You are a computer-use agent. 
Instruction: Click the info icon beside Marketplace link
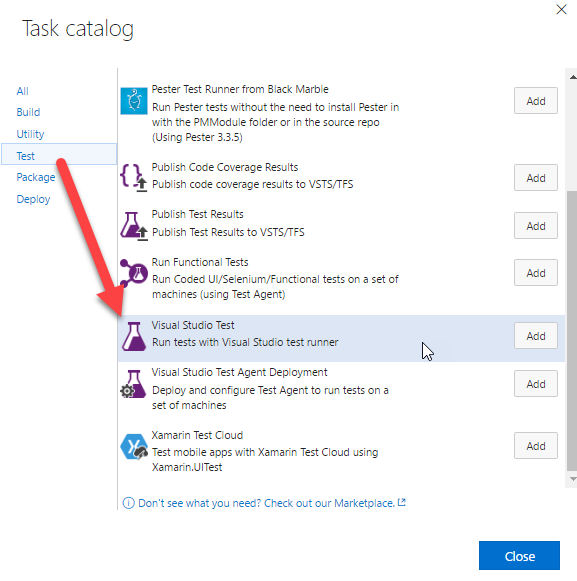coord(129,503)
